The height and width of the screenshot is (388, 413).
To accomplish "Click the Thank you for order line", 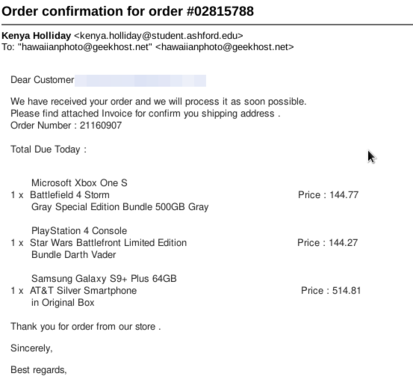I will click(x=86, y=326).
